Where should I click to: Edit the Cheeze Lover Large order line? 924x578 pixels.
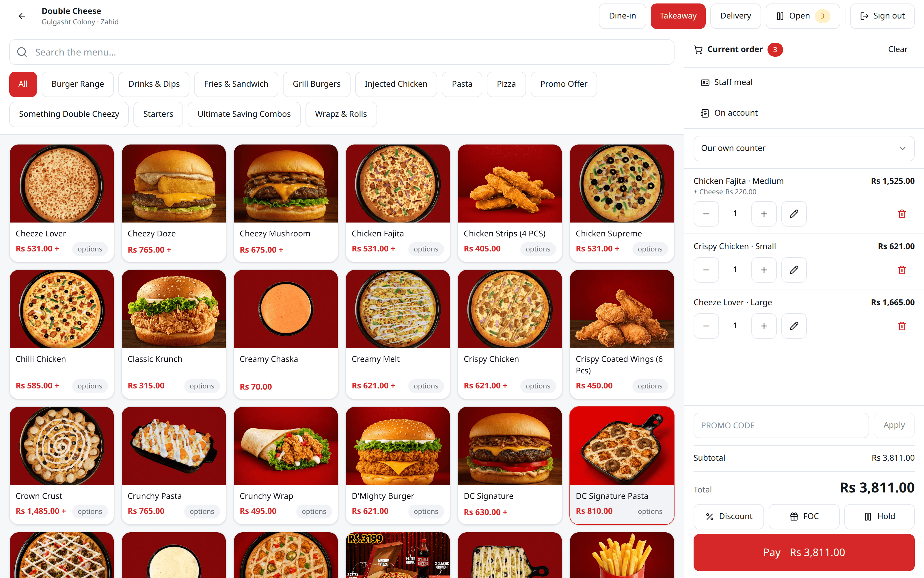(x=794, y=326)
